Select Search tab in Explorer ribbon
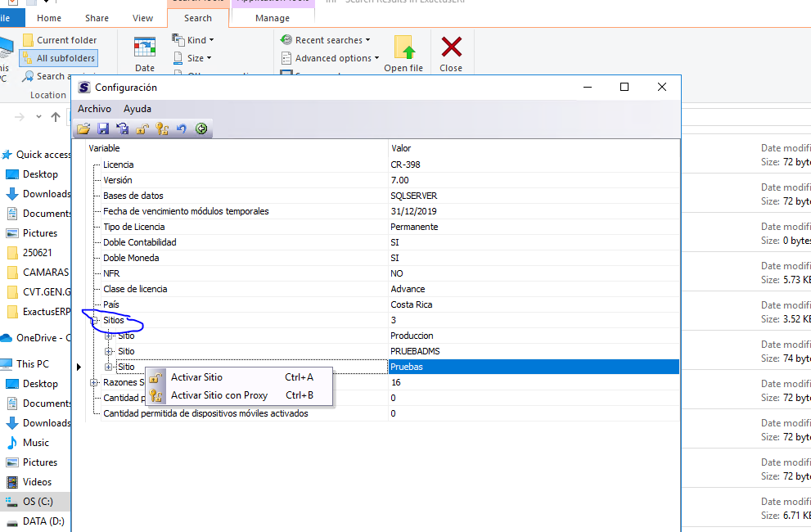This screenshot has height=532, width=811. tap(198, 18)
